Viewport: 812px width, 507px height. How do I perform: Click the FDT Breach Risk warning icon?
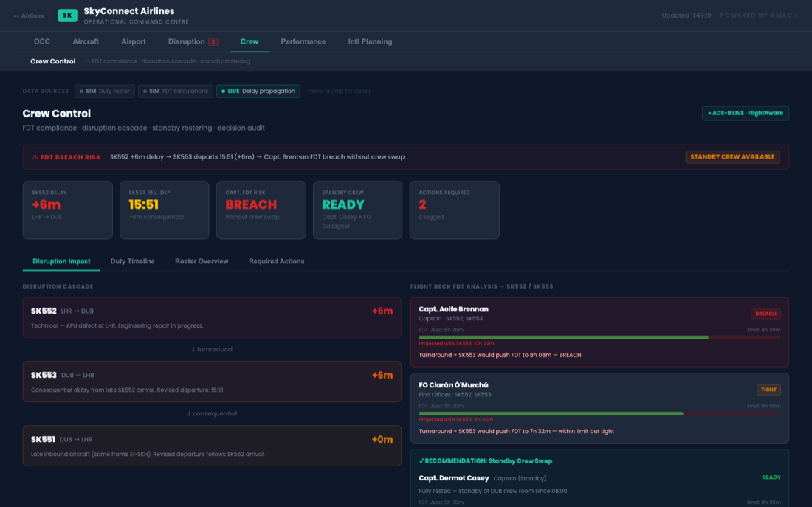35,157
